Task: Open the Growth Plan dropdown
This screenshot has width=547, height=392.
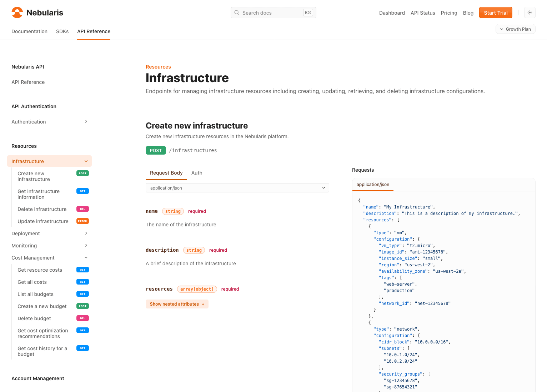Action: click(x=515, y=29)
